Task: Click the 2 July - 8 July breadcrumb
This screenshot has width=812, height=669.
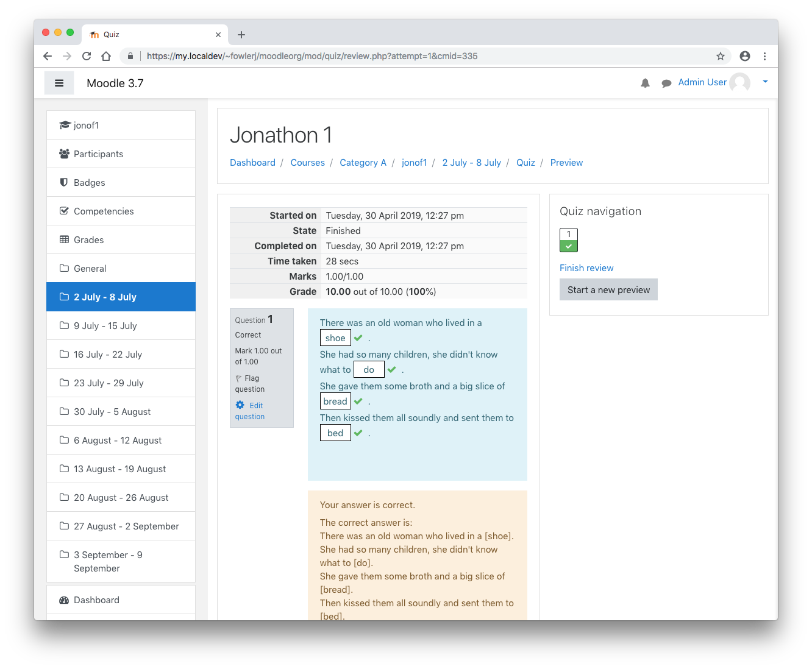Action: 471,163
